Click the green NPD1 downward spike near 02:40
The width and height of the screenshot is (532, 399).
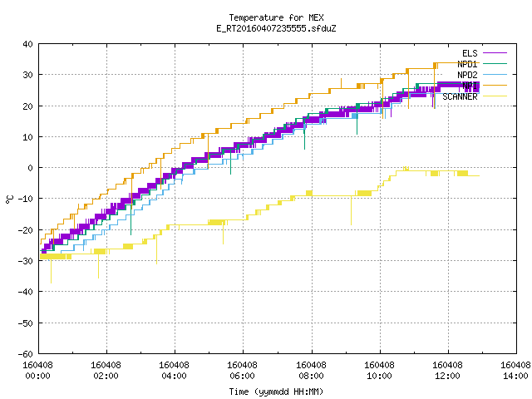[131, 219]
